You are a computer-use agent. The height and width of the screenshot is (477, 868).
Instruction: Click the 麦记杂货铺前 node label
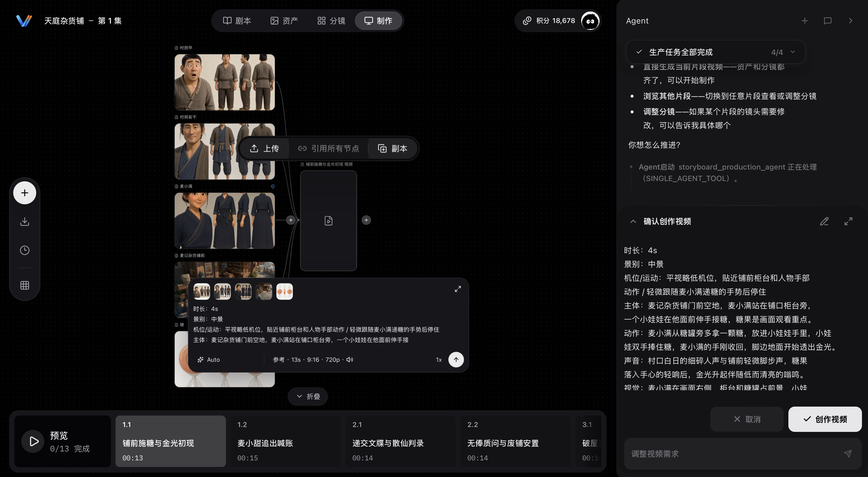tap(192, 255)
